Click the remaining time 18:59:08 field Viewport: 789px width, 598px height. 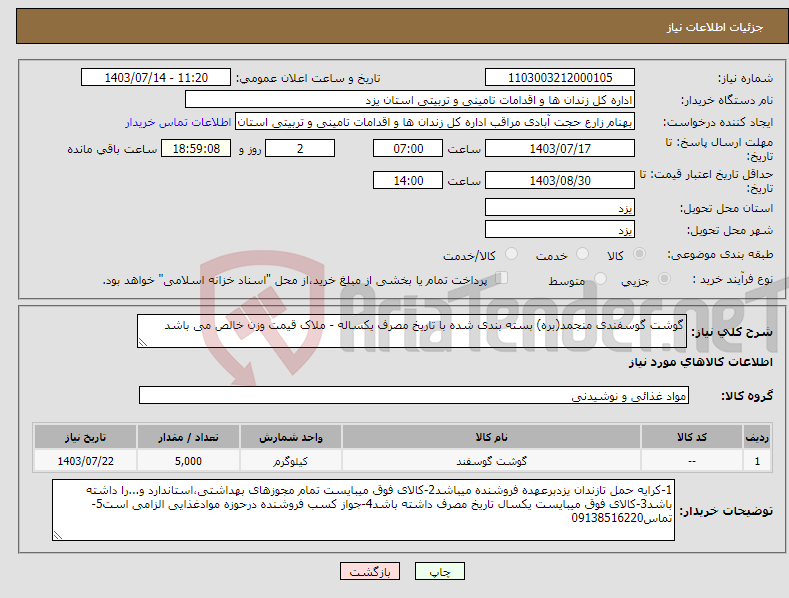196,148
